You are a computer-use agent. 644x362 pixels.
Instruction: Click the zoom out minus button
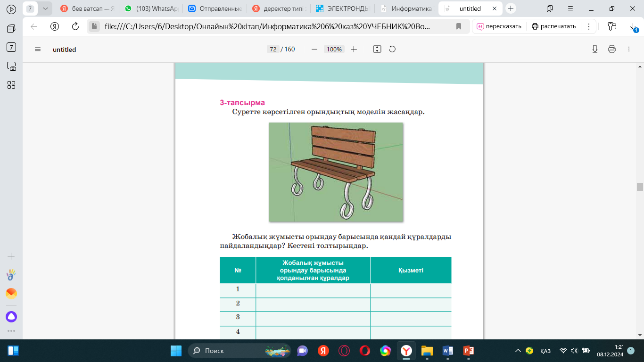[314, 49]
